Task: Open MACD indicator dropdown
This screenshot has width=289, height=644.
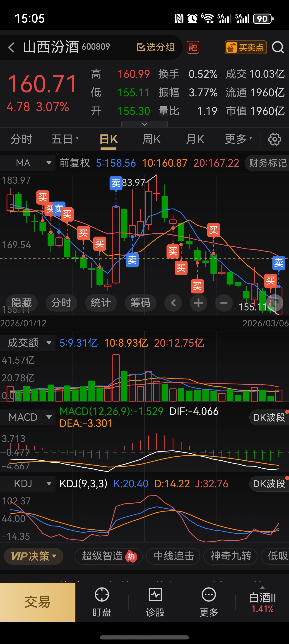Action: coord(28,417)
